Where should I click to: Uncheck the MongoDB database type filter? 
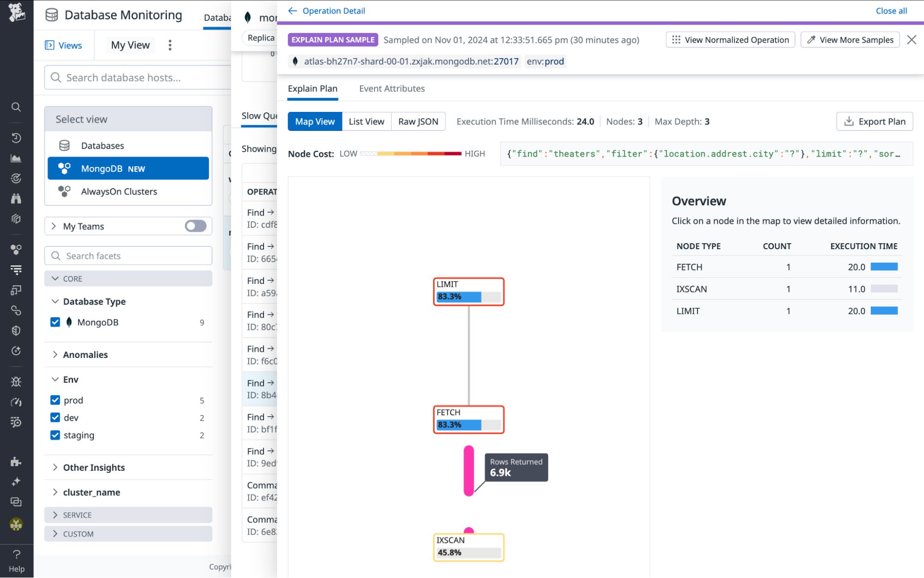coord(55,322)
